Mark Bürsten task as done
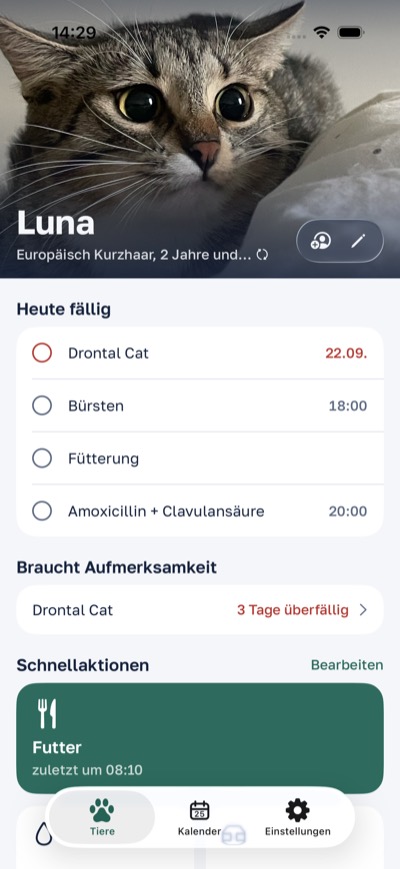 tap(42, 406)
